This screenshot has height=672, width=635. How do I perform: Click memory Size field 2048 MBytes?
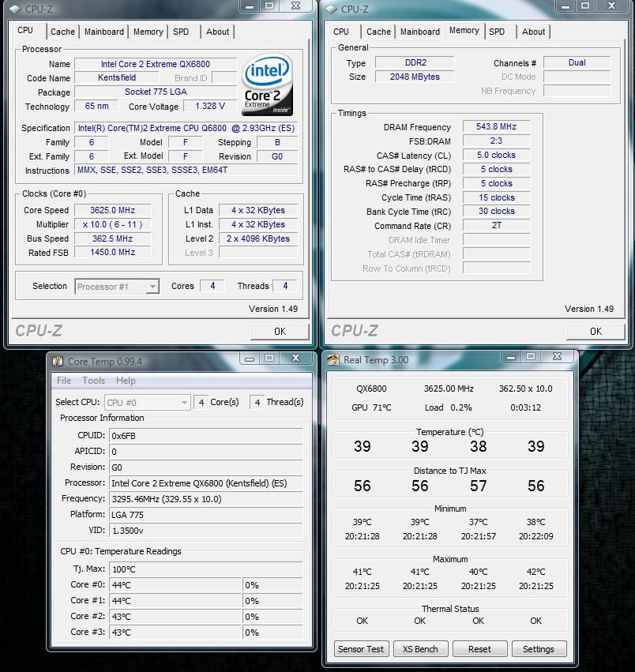[415, 77]
